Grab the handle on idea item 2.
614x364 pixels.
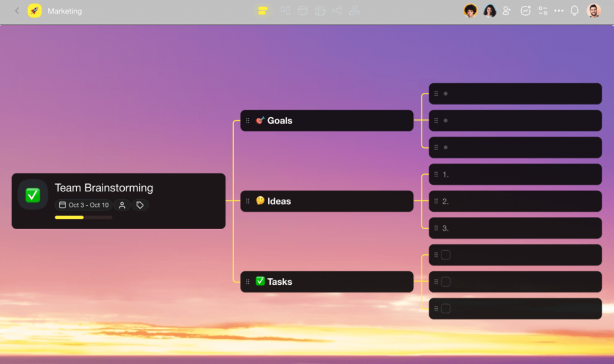pyautogui.click(x=436, y=201)
